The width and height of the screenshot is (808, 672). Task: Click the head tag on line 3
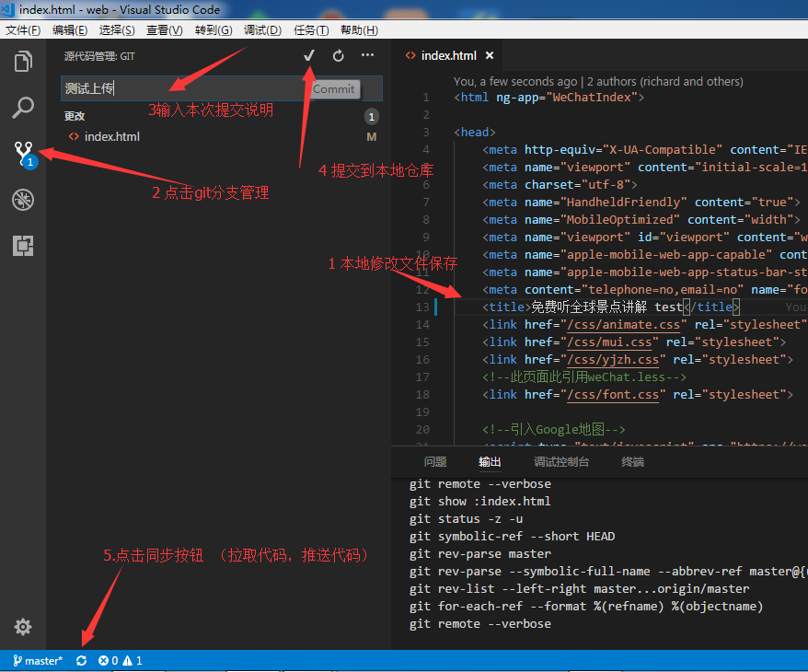pyautogui.click(x=475, y=132)
